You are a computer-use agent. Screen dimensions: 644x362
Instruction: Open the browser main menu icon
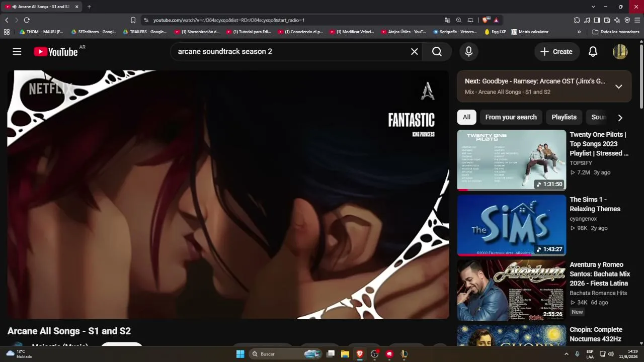click(637, 20)
